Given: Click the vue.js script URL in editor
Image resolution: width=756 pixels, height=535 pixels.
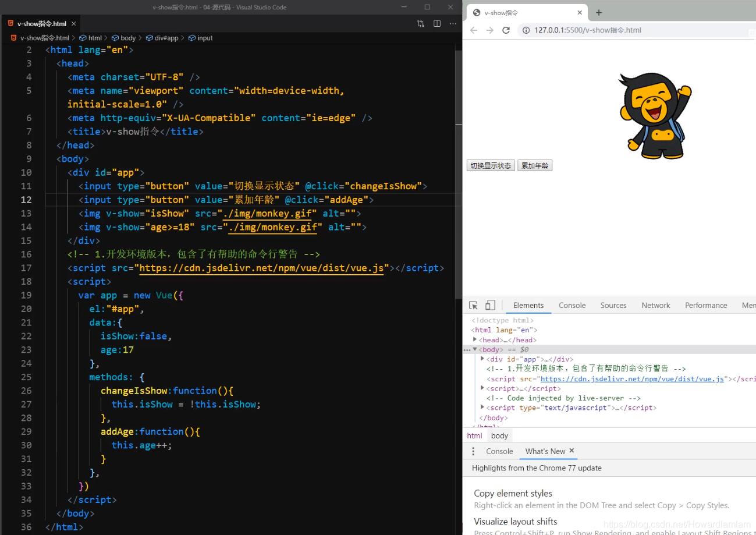Looking at the screenshot, I should click(x=261, y=268).
